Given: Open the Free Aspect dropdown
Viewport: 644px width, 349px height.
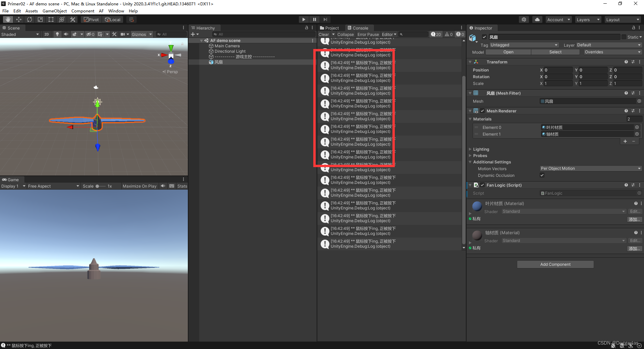Looking at the screenshot, I should coord(53,186).
